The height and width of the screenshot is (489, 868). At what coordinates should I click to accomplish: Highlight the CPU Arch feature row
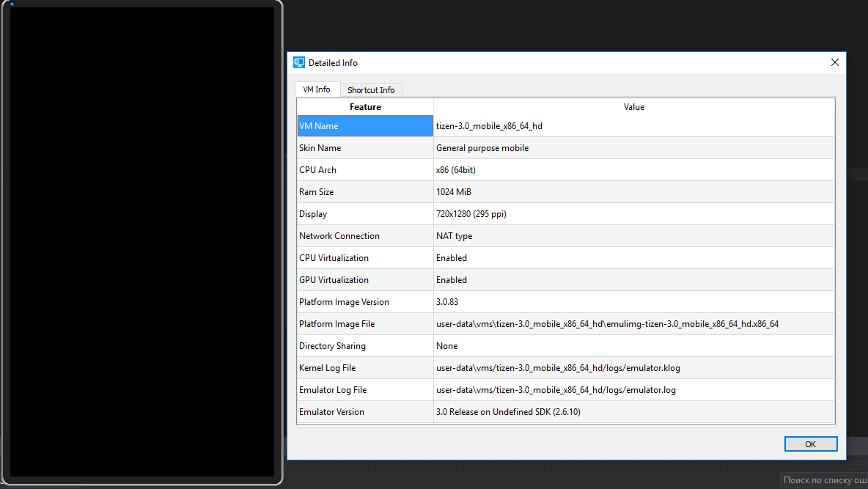click(365, 170)
